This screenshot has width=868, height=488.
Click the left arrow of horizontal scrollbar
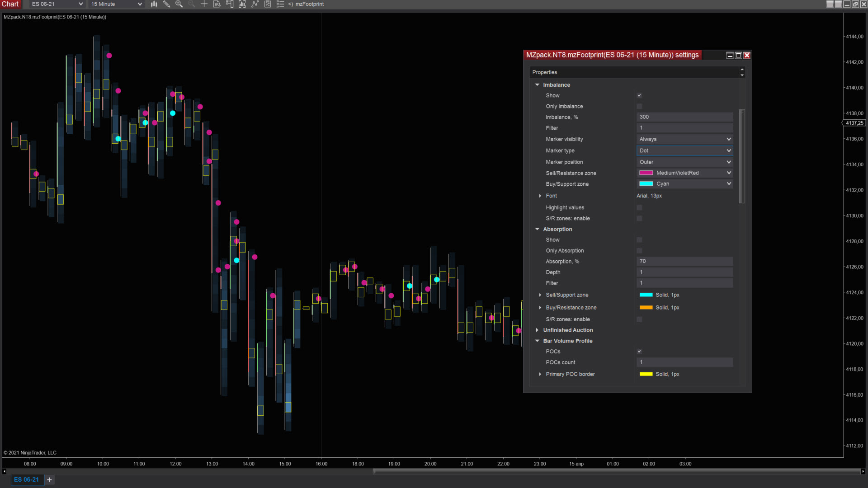coord(4,471)
